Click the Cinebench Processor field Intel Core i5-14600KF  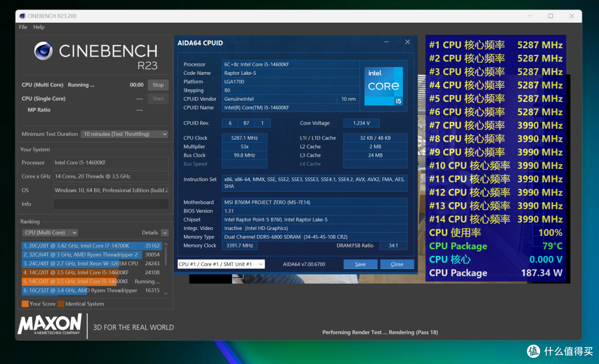click(111, 162)
